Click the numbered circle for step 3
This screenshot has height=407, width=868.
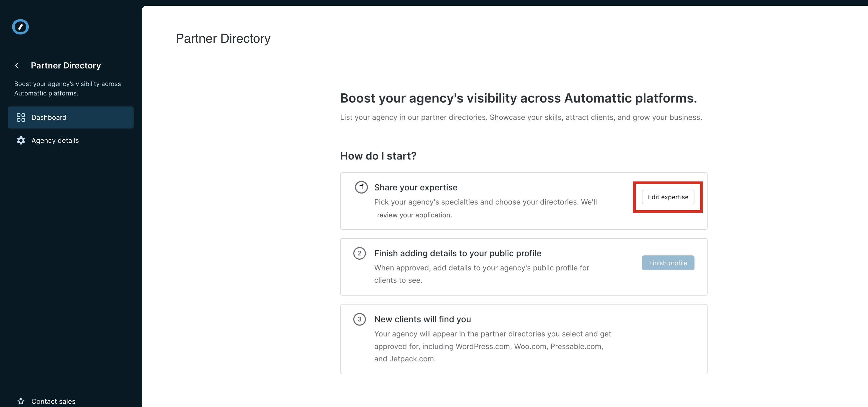point(360,319)
